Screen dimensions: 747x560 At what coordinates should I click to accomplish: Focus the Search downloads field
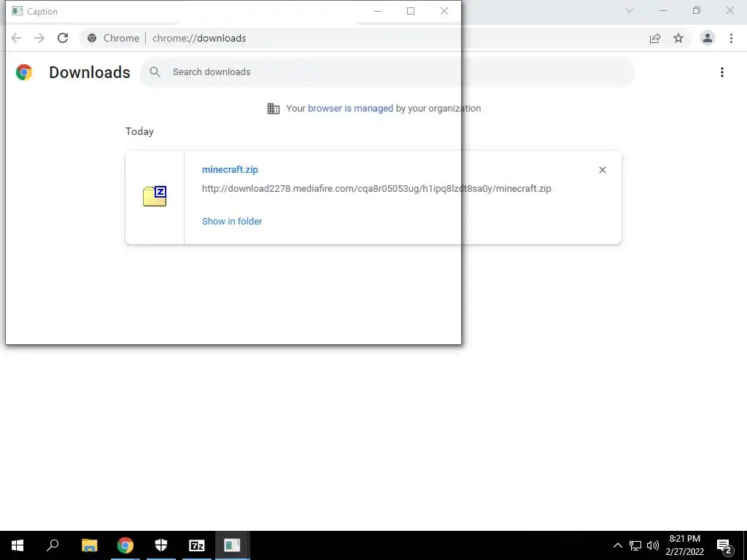(x=387, y=72)
